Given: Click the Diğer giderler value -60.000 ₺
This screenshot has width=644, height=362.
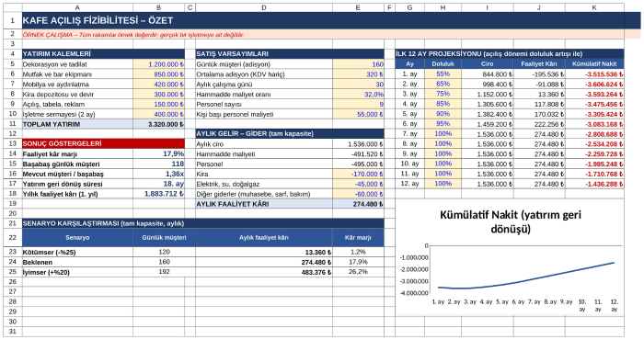Looking at the screenshot, I should pos(358,194).
